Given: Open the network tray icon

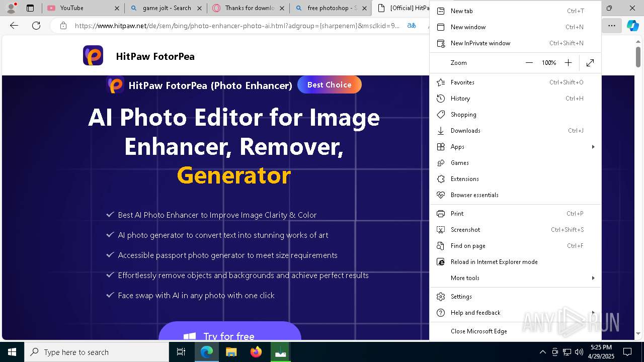Looking at the screenshot, I should (567, 352).
